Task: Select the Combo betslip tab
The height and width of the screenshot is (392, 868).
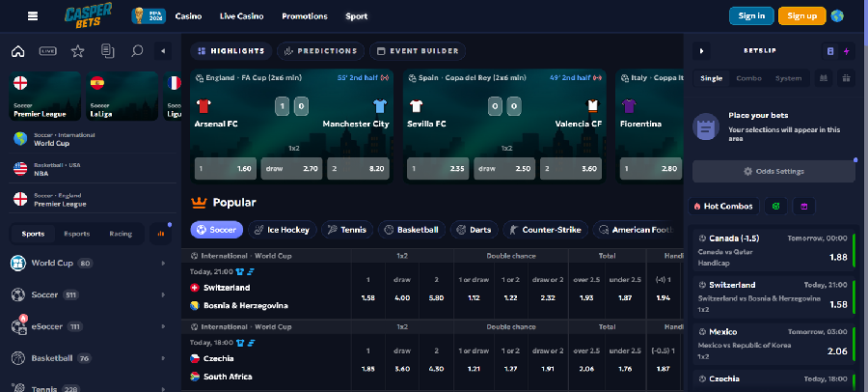Action: click(x=748, y=78)
